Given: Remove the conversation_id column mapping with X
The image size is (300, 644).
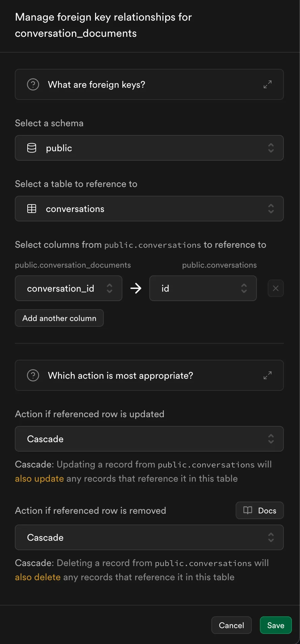Looking at the screenshot, I should pos(276,288).
